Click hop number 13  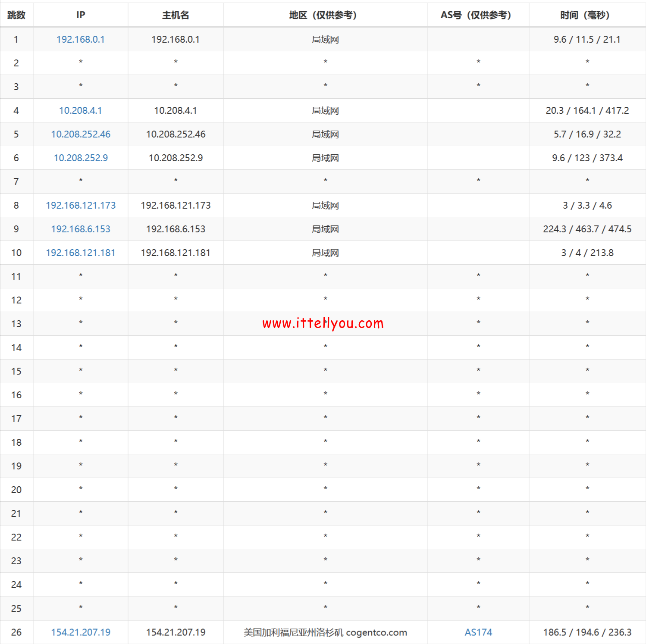point(16,324)
